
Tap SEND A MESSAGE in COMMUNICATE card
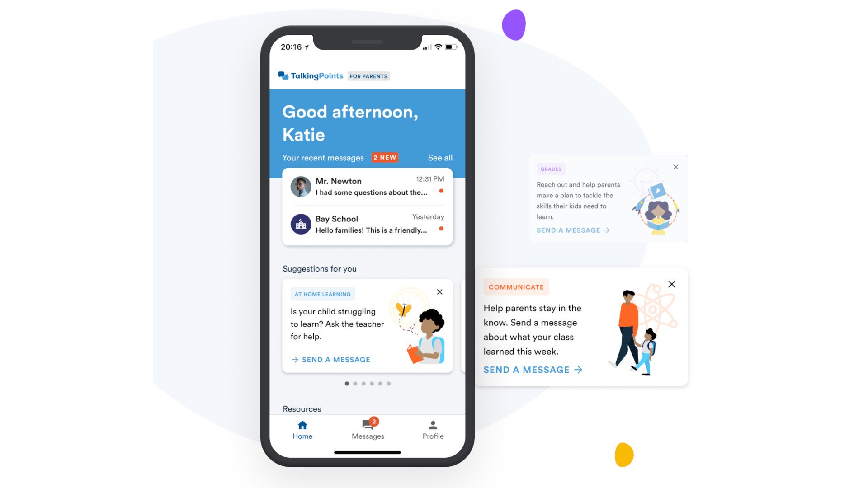533,370
